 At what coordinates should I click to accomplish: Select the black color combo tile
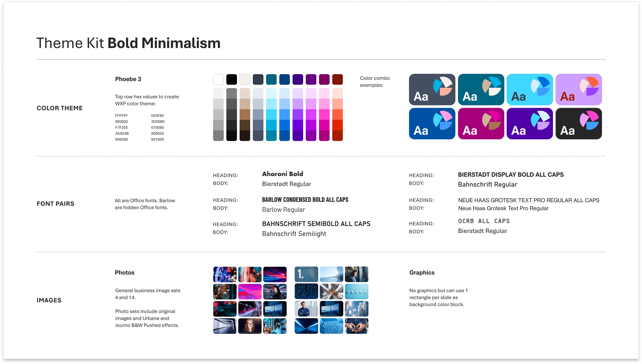coord(578,123)
